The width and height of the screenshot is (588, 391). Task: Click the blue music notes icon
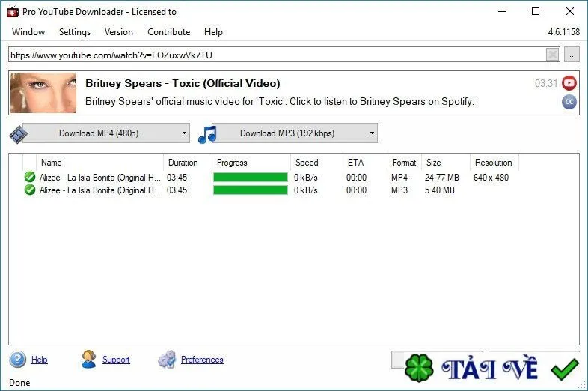(x=207, y=134)
